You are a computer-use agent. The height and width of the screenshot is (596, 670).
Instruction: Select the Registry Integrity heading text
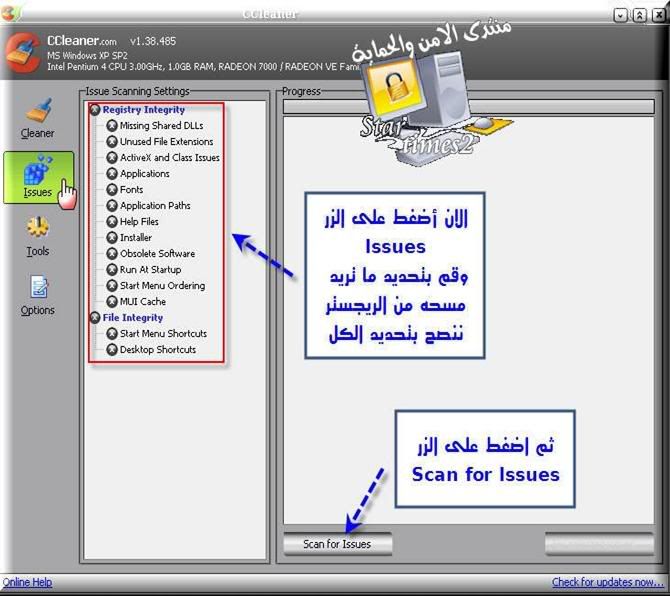144,110
